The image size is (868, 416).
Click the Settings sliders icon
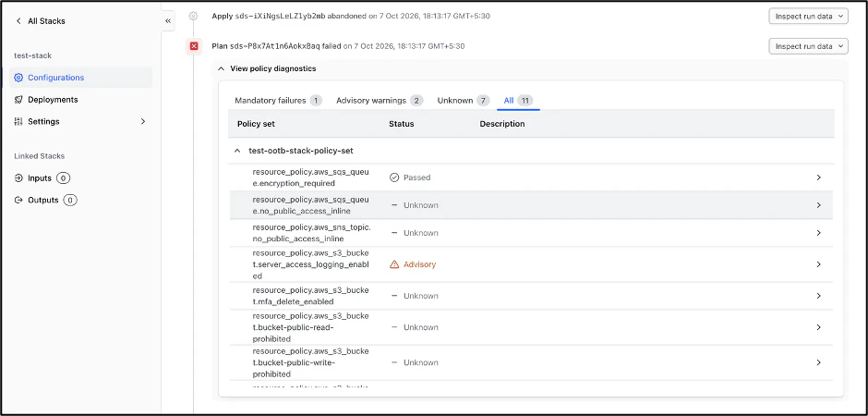click(18, 121)
